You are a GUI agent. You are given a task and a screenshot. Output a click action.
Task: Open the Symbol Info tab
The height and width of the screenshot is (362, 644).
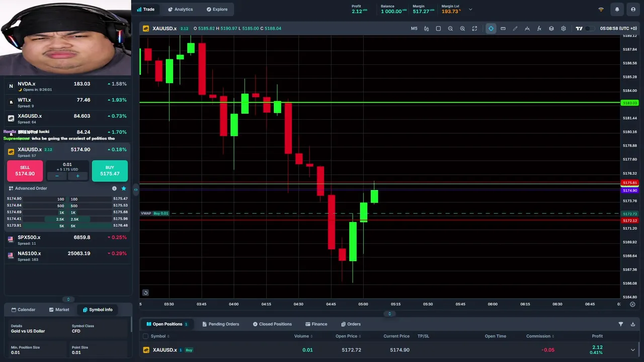(x=98, y=310)
